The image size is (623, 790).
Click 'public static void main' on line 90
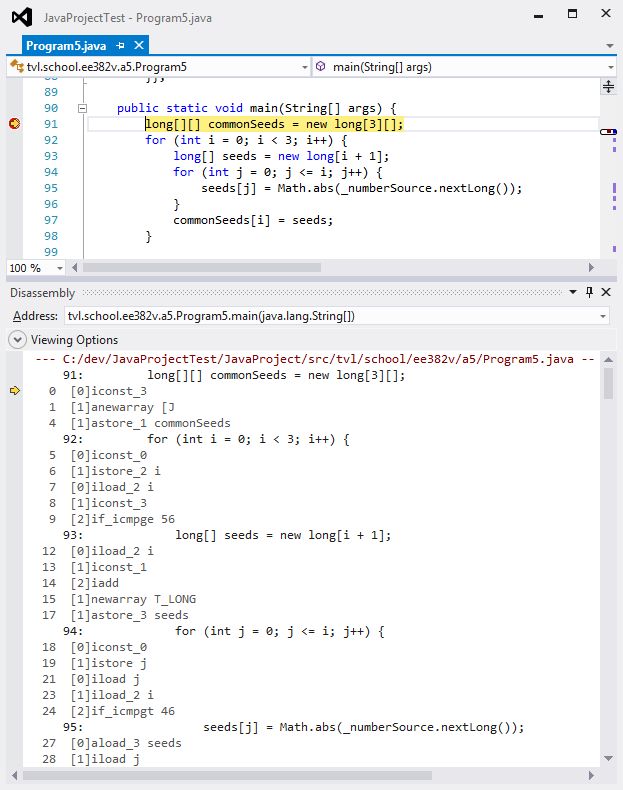pyautogui.click(x=197, y=108)
